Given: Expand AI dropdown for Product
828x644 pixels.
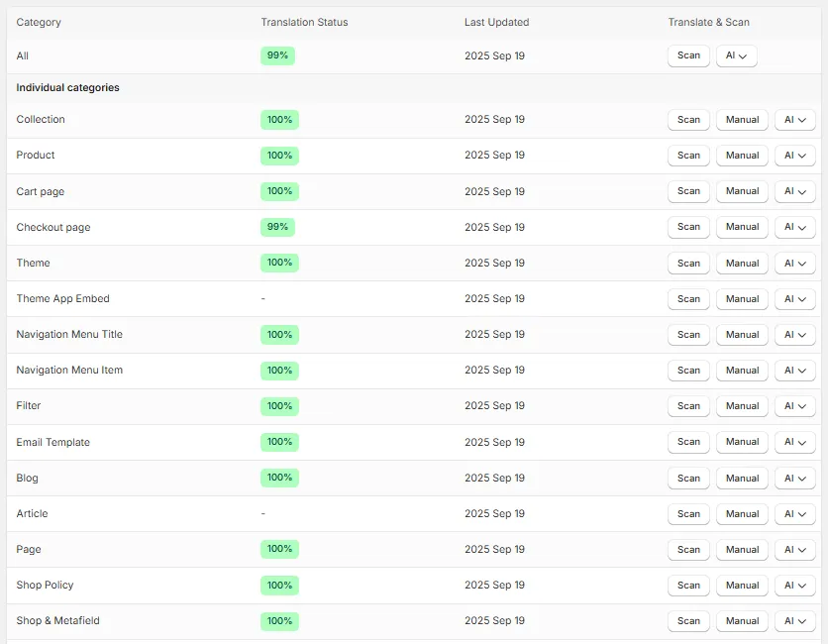Looking at the screenshot, I should point(794,156).
